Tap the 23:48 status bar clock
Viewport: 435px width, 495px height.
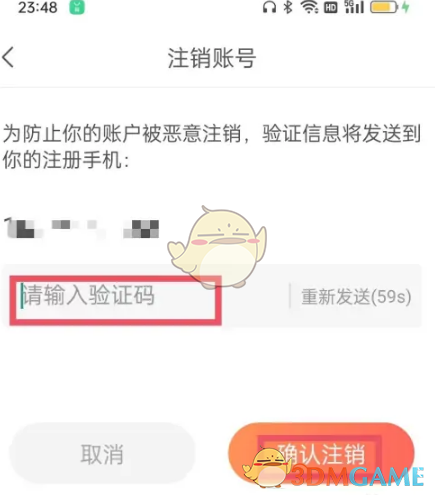tap(38, 7)
